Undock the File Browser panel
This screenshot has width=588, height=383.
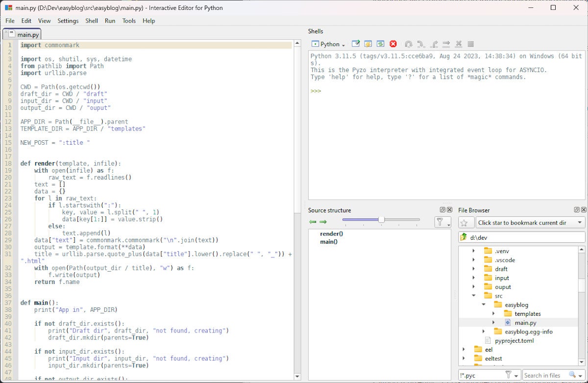(577, 210)
